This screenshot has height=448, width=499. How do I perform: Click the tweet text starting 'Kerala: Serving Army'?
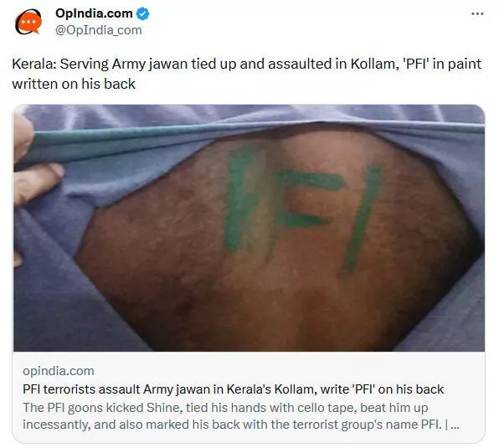[247, 74]
